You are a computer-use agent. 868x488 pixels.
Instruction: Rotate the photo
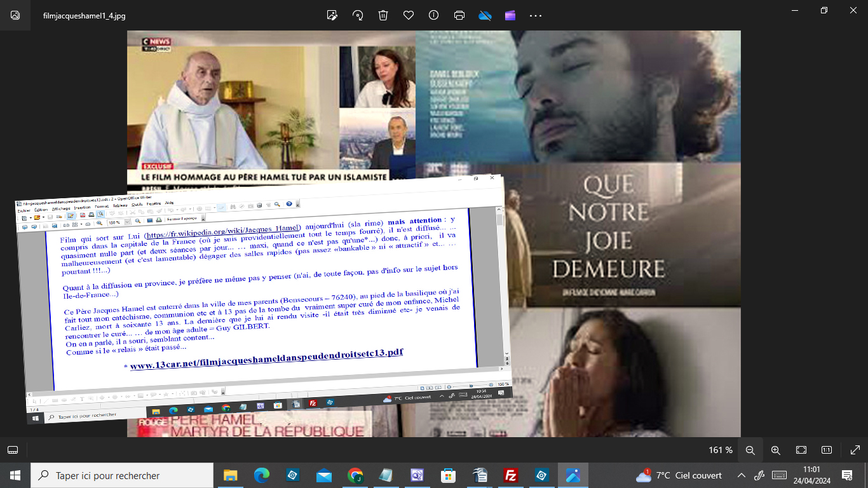coord(358,15)
